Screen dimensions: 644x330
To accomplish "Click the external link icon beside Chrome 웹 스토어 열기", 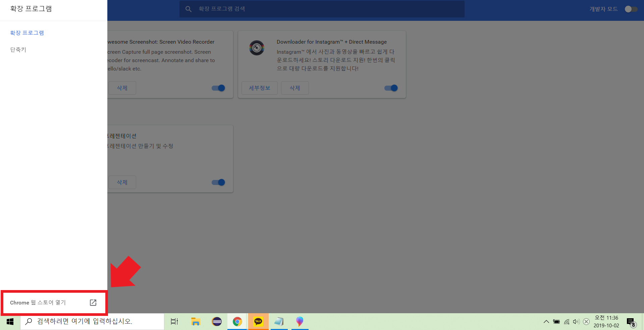I will (x=93, y=302).
